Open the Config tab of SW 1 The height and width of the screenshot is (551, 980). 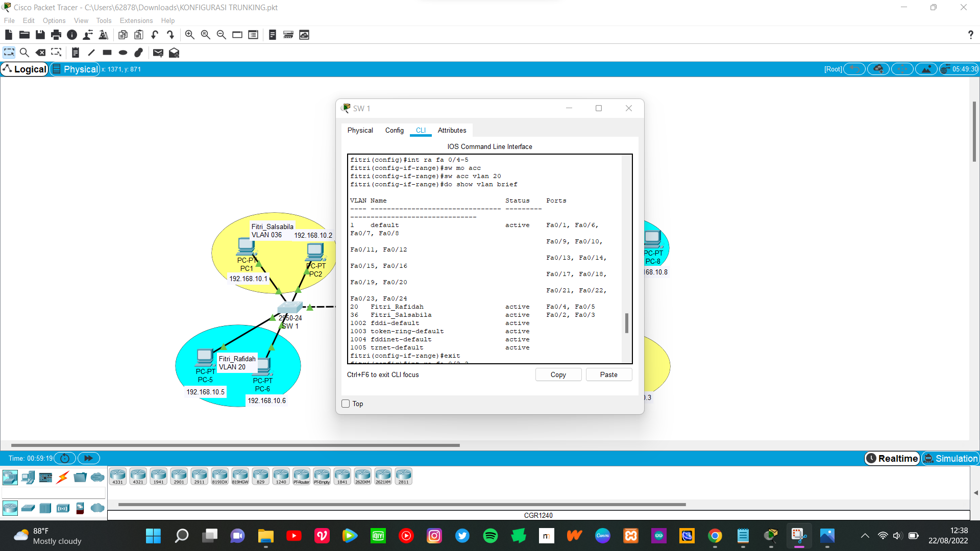coord(394,130)
